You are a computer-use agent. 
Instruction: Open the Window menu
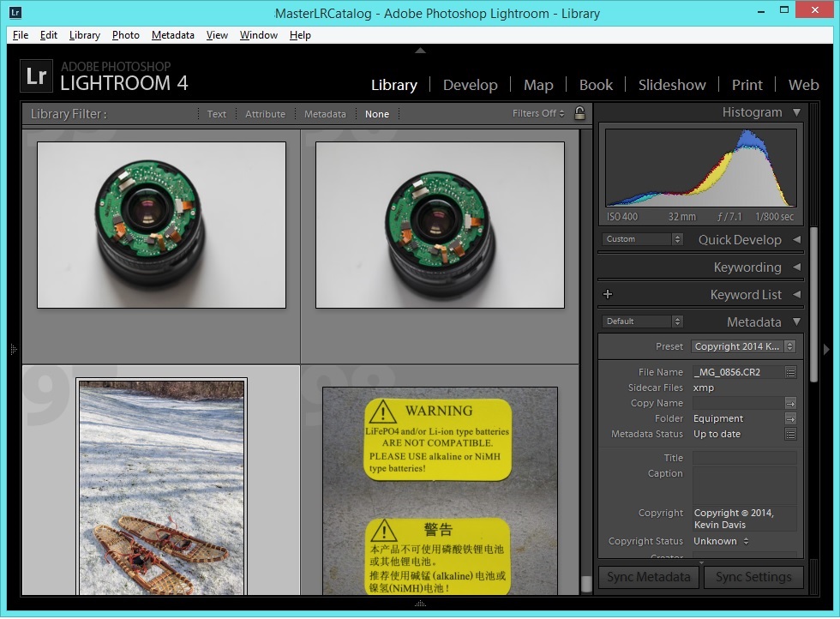[x=259, y=35]
